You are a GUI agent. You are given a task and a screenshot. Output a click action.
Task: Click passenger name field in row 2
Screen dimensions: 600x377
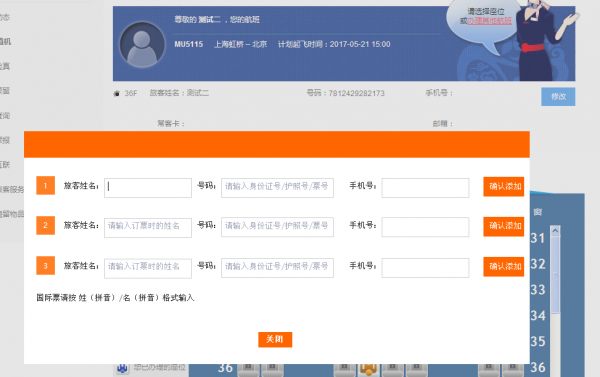point(148,227)
